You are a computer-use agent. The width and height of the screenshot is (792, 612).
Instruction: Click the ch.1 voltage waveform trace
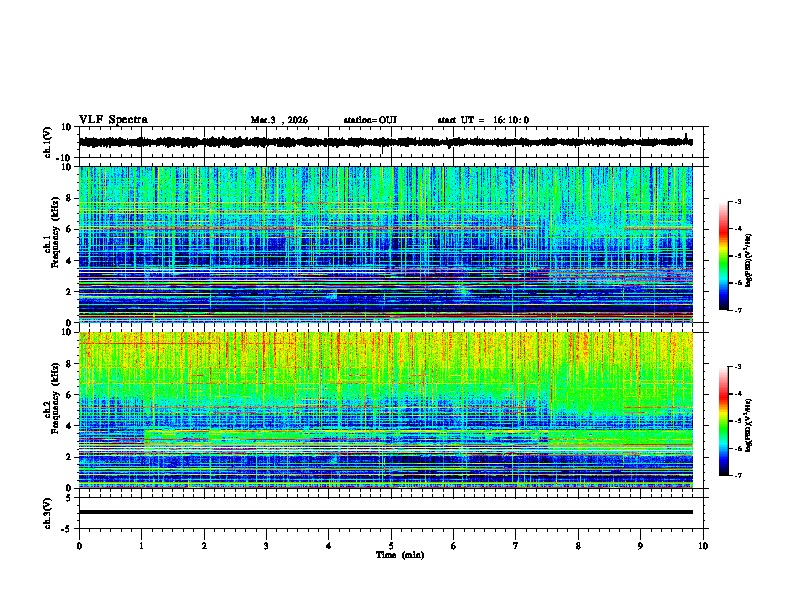[x=386, y=142]
